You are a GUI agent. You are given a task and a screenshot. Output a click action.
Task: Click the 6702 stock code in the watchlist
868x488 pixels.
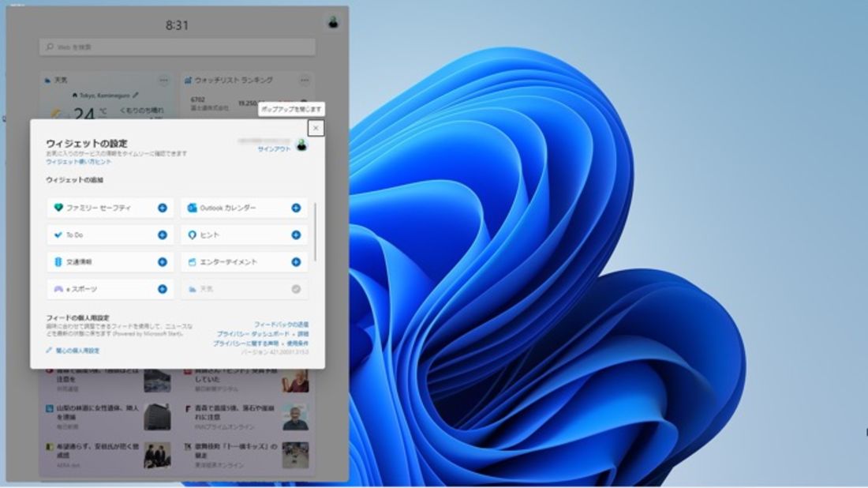click(x=197, y=99)
